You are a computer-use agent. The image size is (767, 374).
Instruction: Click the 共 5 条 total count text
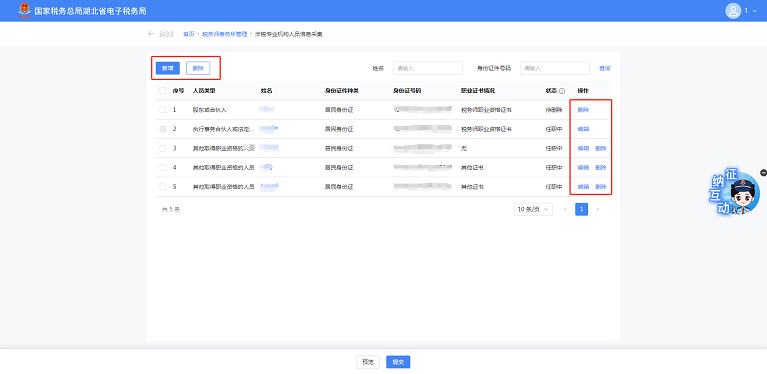171,209
